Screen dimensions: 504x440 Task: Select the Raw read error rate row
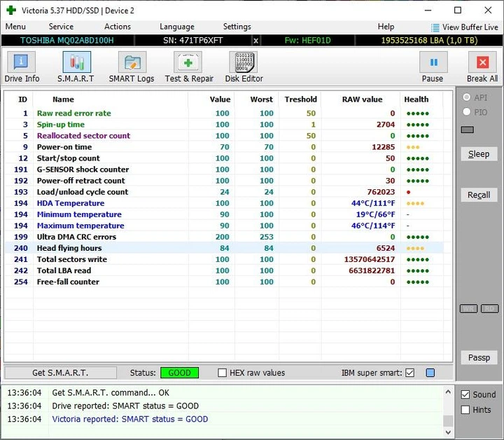(224, 114)
